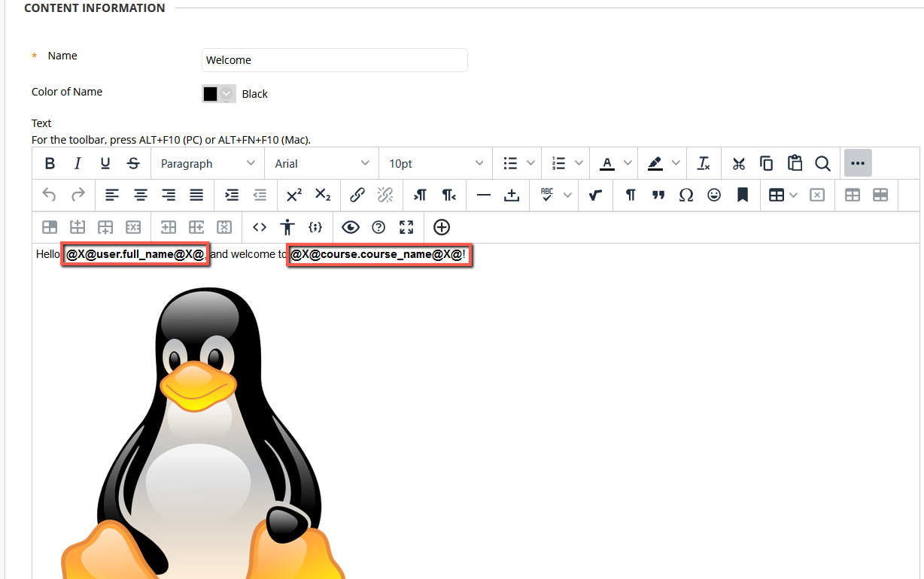Align text left
The width and height of the screenshot is (924, 579).
(112, 195)
